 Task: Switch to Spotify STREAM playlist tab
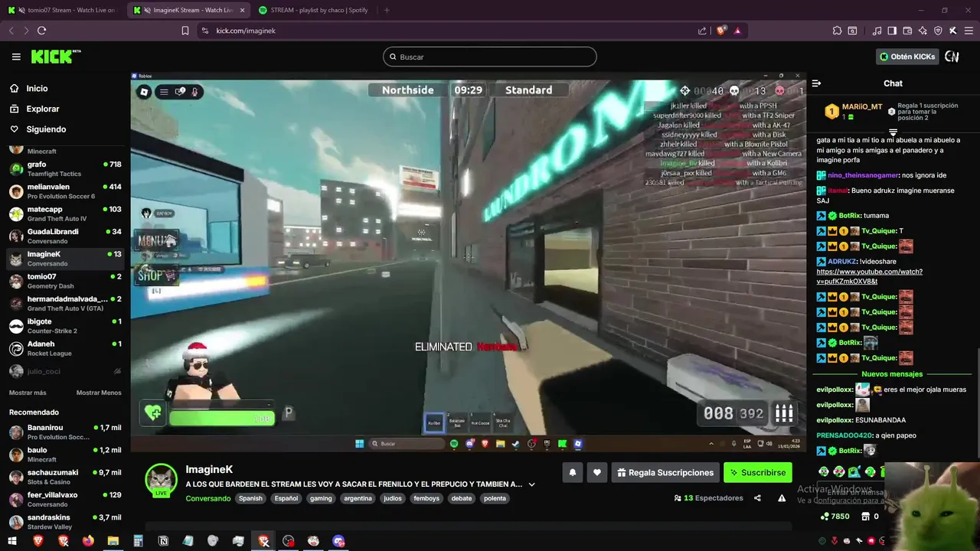click(x=314, y=10)
